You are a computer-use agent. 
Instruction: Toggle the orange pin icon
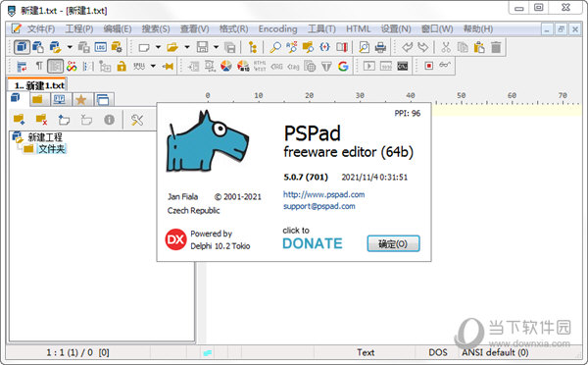168,67
